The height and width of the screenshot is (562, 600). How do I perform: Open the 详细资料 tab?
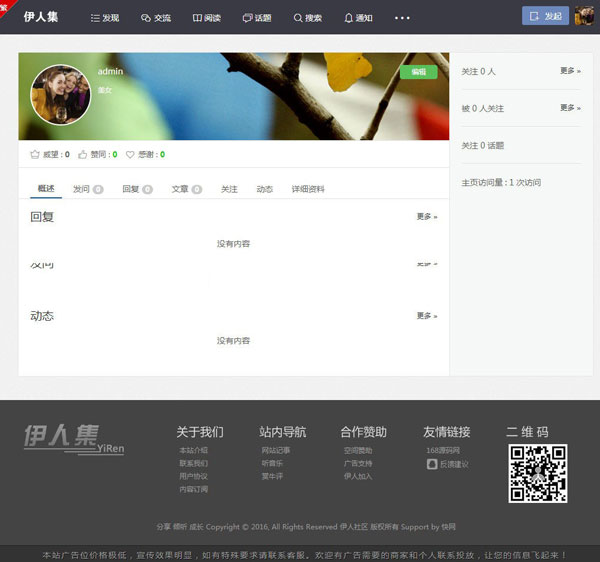tap(308, 189)
